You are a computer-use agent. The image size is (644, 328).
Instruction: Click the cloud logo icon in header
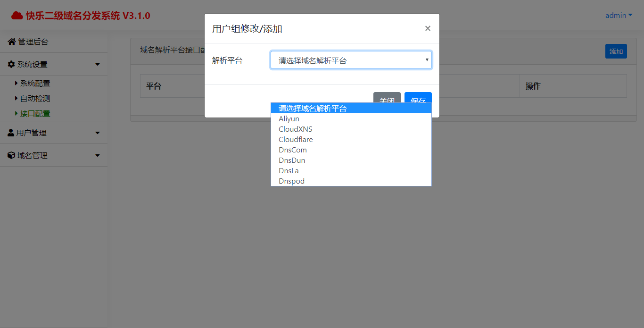17,15
